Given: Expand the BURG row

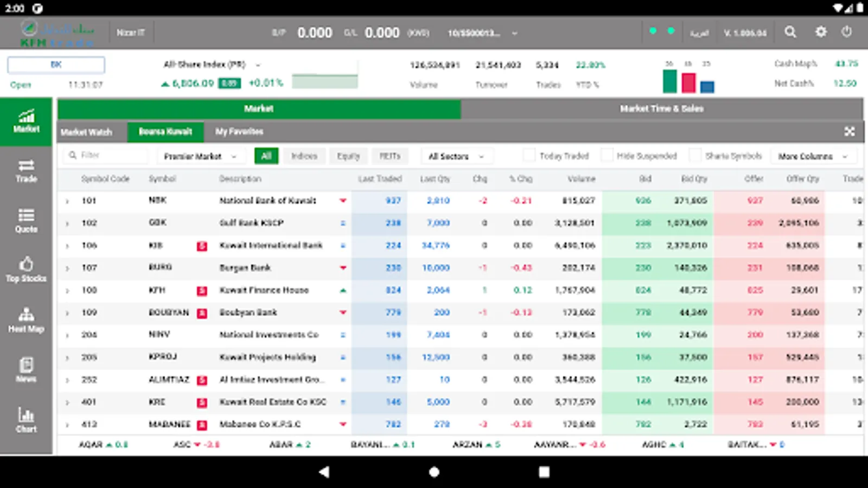Looking at the screenshot, I should pyautogui.click(x=67, y=268).
